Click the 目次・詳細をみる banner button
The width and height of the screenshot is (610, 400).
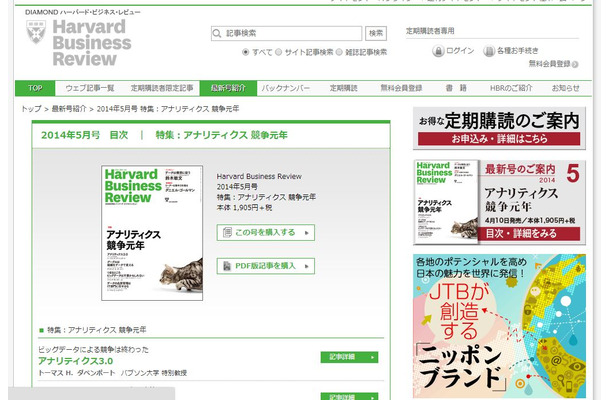pos(529,234)
